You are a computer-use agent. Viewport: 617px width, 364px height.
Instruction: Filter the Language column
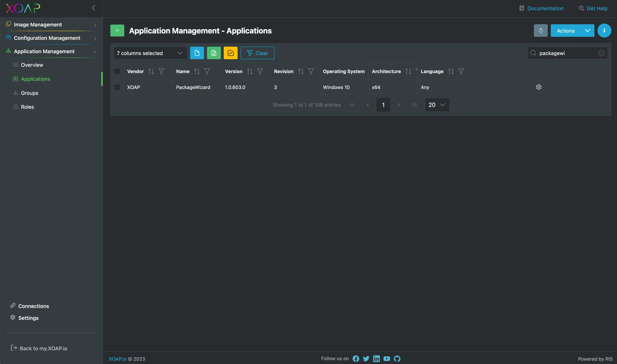461,71
